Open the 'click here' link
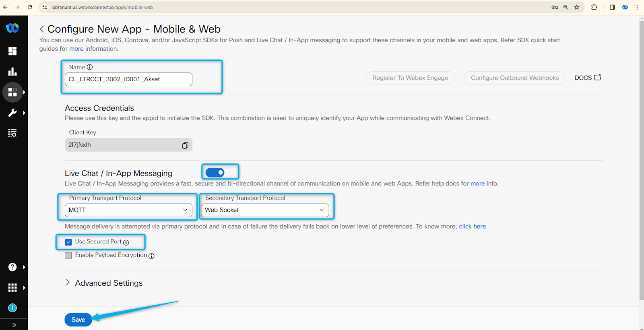Image resolution: width=644 pixels, height=330 pixels. (x=473, y=227)
